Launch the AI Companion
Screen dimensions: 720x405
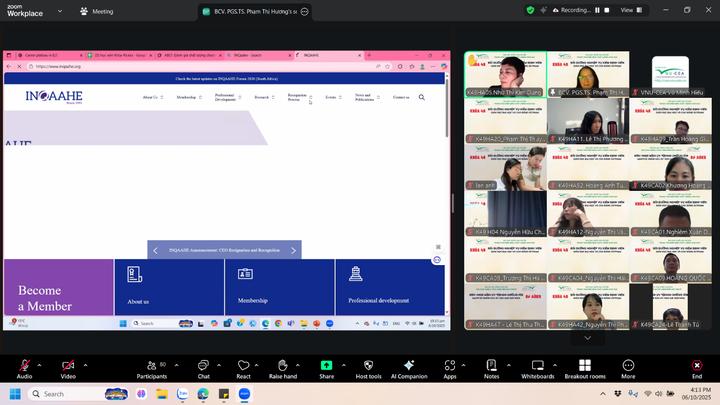(x=408, y=366)
